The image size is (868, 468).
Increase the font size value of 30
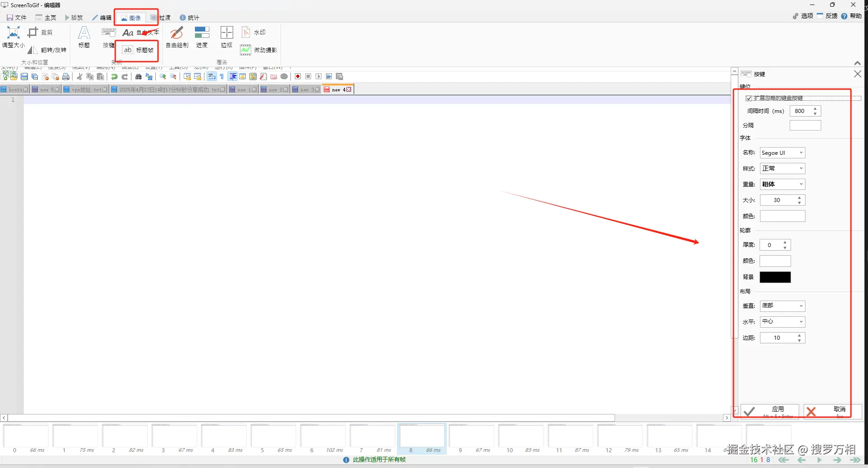tap(800, 198)
